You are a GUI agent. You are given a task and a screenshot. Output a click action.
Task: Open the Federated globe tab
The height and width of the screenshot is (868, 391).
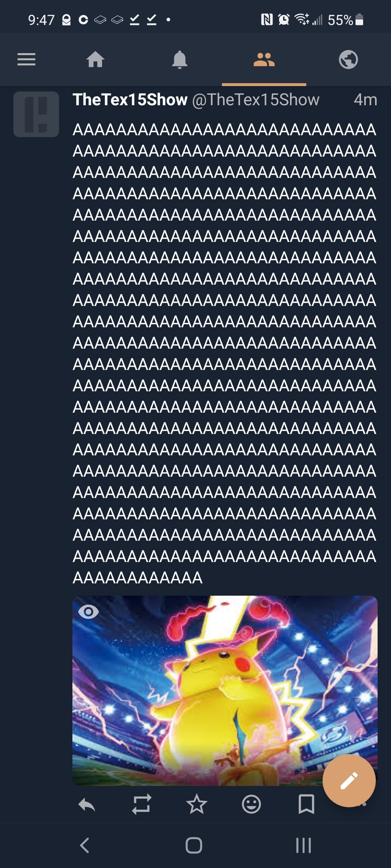(348, 59)
